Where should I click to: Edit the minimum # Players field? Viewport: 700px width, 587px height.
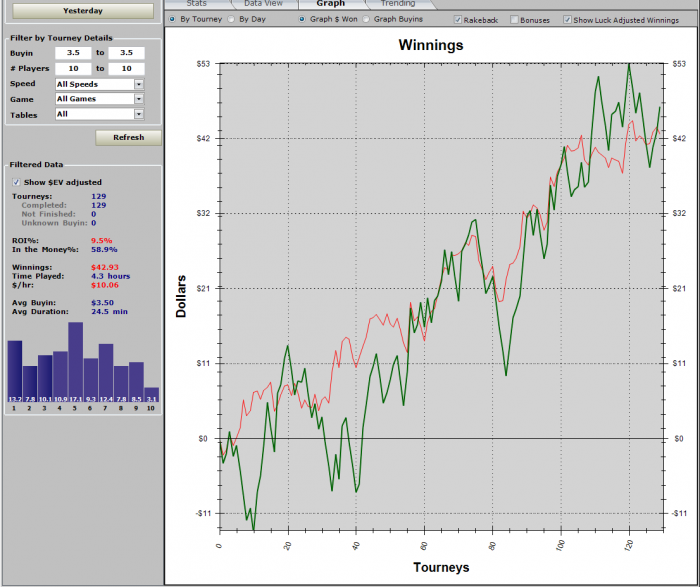tap(73, 68)
